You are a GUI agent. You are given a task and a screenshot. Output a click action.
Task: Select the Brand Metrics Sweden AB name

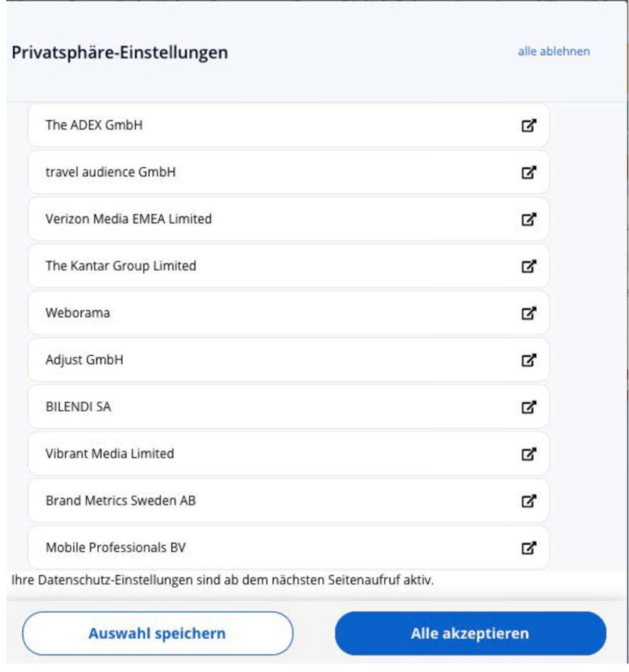[120, 501]
